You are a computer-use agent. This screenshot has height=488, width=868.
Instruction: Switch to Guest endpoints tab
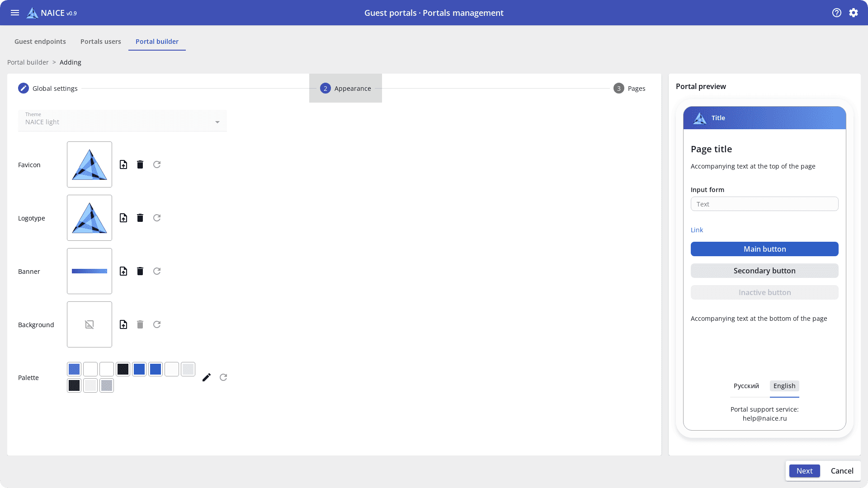point(40,42)
